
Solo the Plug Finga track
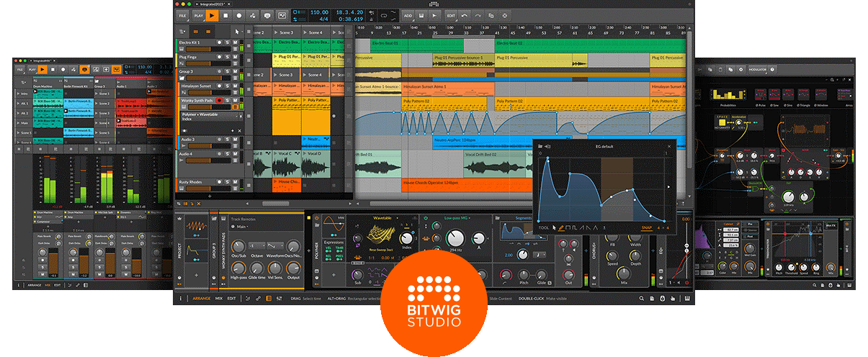[x=227, y=56]
